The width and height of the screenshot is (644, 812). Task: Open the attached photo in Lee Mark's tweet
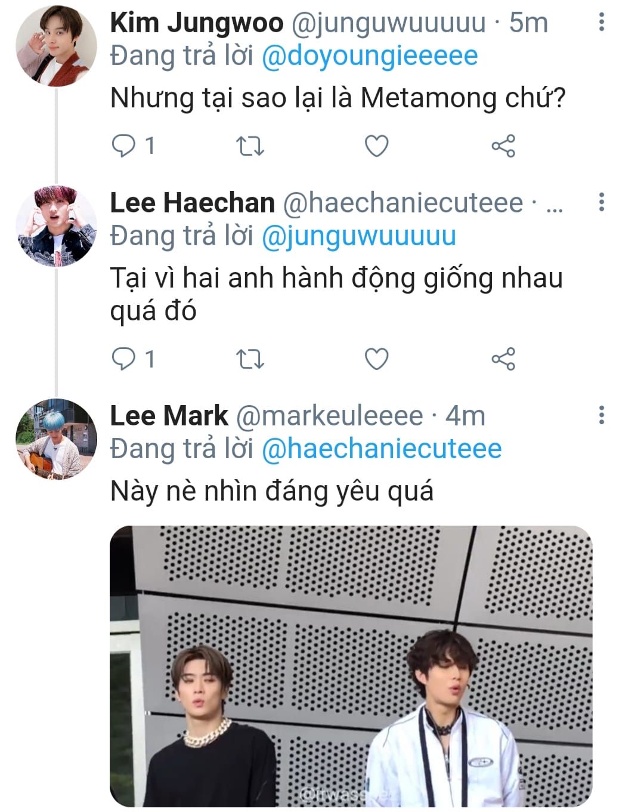click(351, 665)
